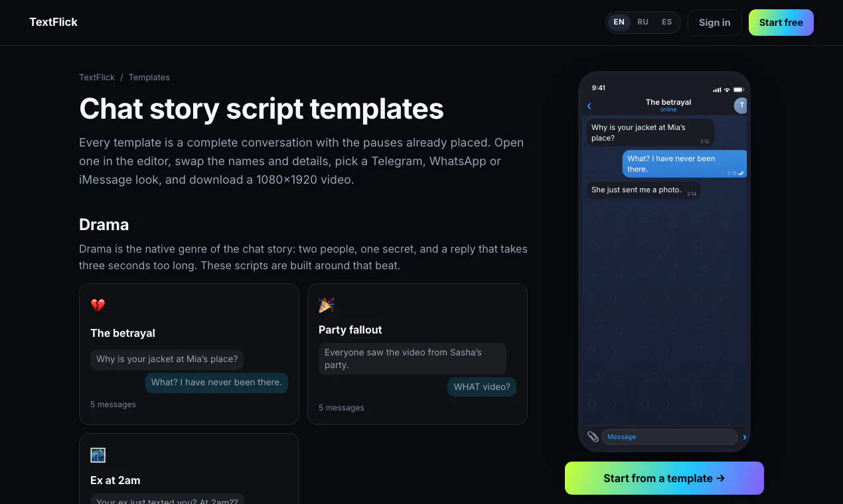Open the Ex at 2am template
This screenshot has width=843, height=504.
pyautogui.click(x=189, y=468)
